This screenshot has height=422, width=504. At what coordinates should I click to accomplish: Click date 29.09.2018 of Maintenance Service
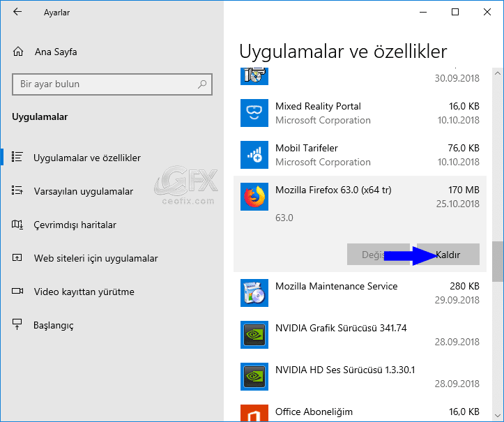coord(457,300)
